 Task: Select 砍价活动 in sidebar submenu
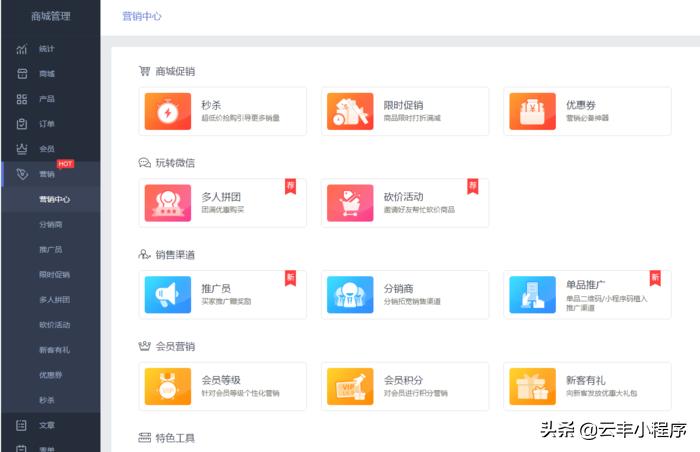coord(54,324)
